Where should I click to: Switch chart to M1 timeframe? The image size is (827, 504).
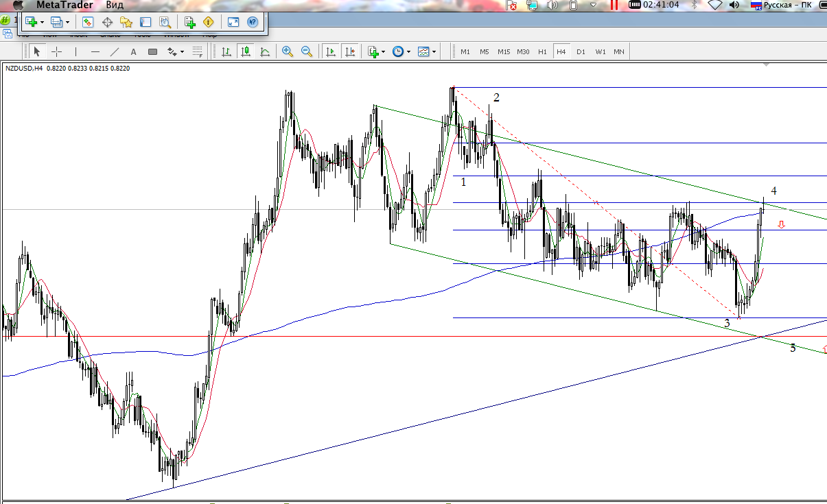tap(465, 51)
